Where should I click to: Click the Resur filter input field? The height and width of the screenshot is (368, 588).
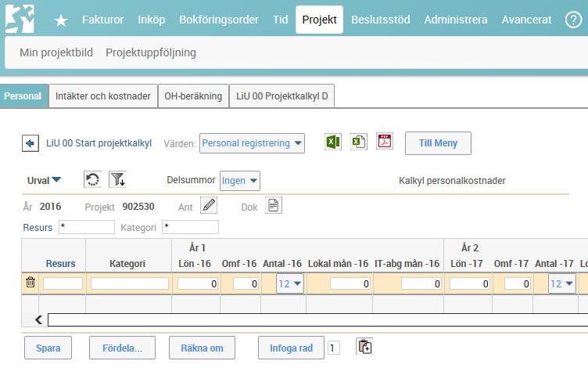click(x=87, y=227)
